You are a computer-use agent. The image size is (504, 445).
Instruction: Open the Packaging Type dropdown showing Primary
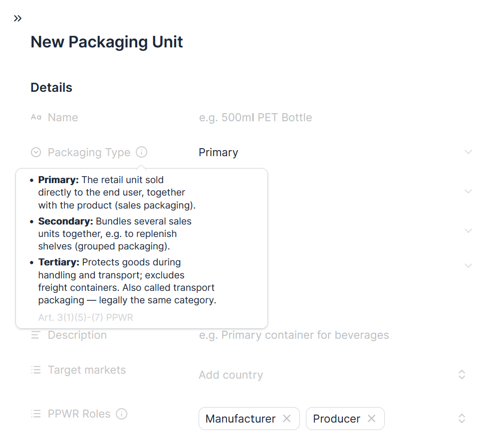tap(335, 152)
